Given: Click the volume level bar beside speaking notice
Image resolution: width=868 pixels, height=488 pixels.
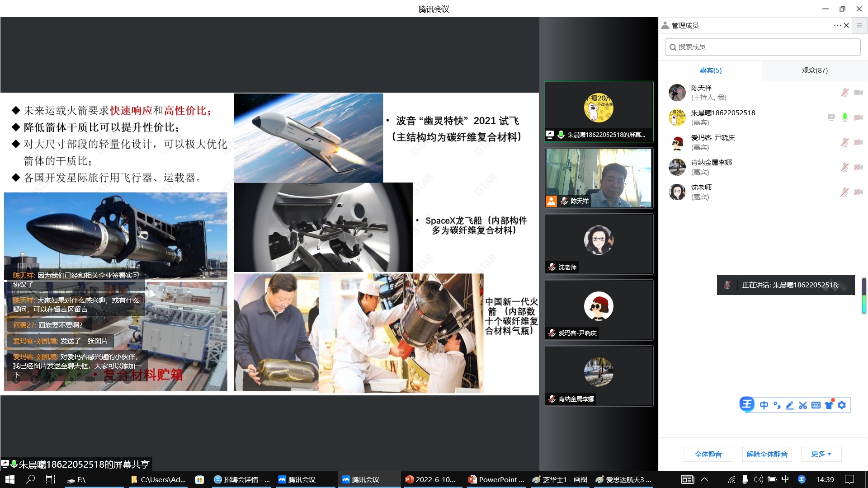Looking at the screenshot, I should click(863, 296).
